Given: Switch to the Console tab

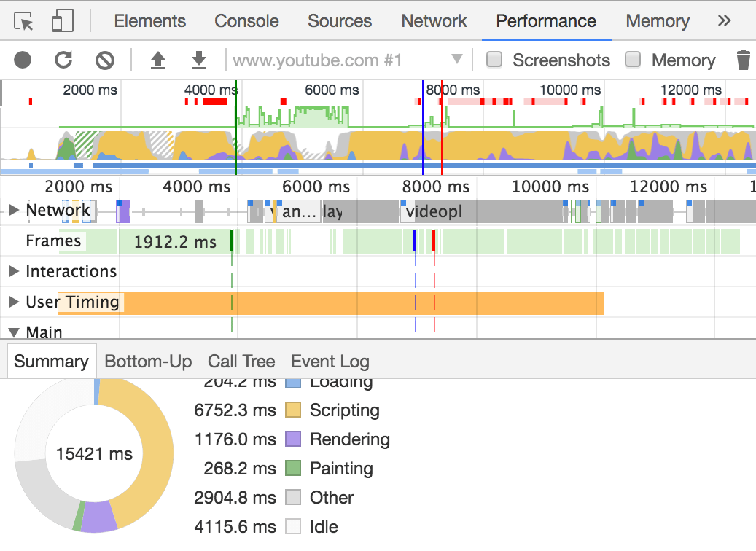Looking at the screenshot, I should [246, 21].
